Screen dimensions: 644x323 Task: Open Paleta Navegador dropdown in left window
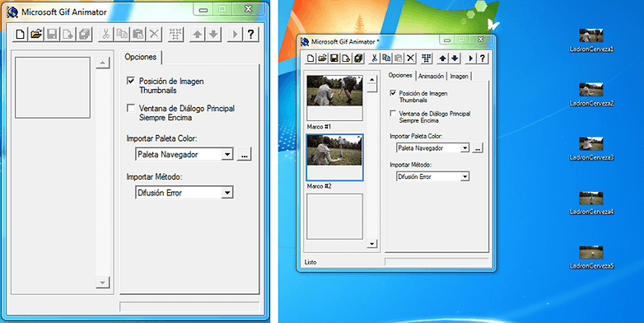point(227,155)
